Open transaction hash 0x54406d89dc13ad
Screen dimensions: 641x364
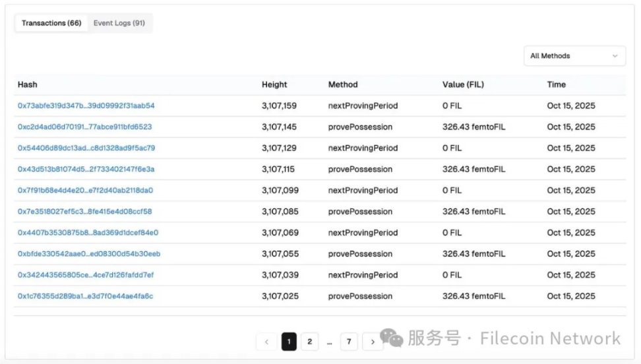click(x=86, y=148)
